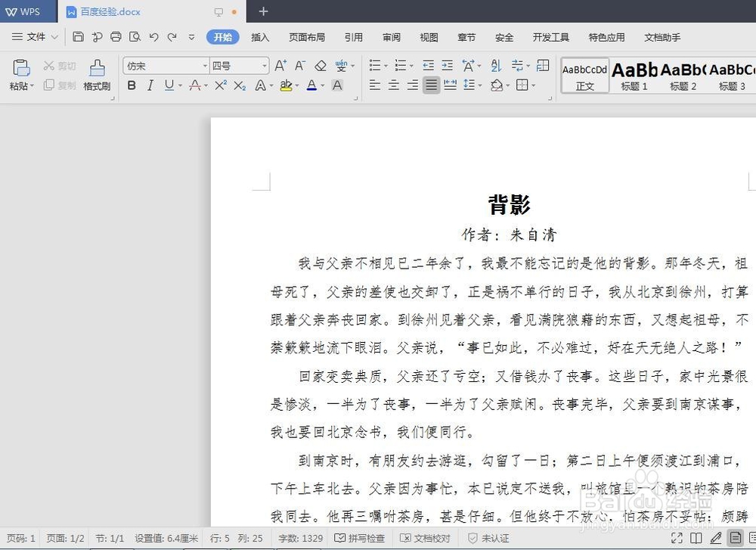
Task: Click the Center alignment icon
Action: [x=393, y=85]
